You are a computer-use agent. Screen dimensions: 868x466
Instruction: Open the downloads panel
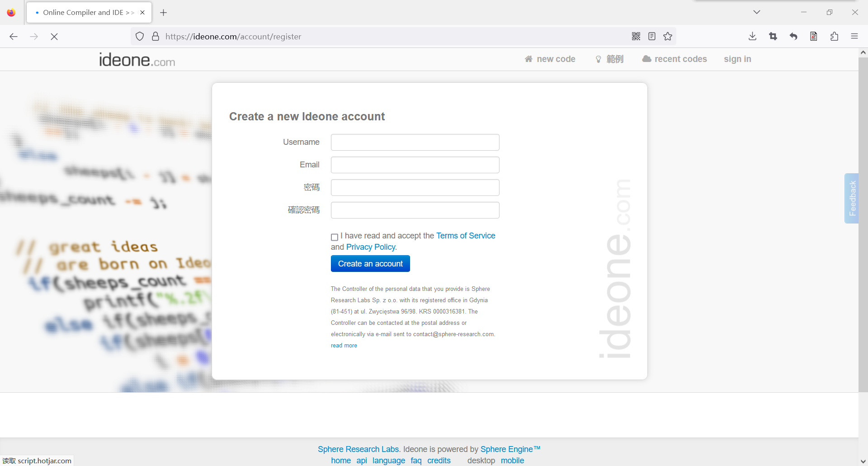point(753,36)
